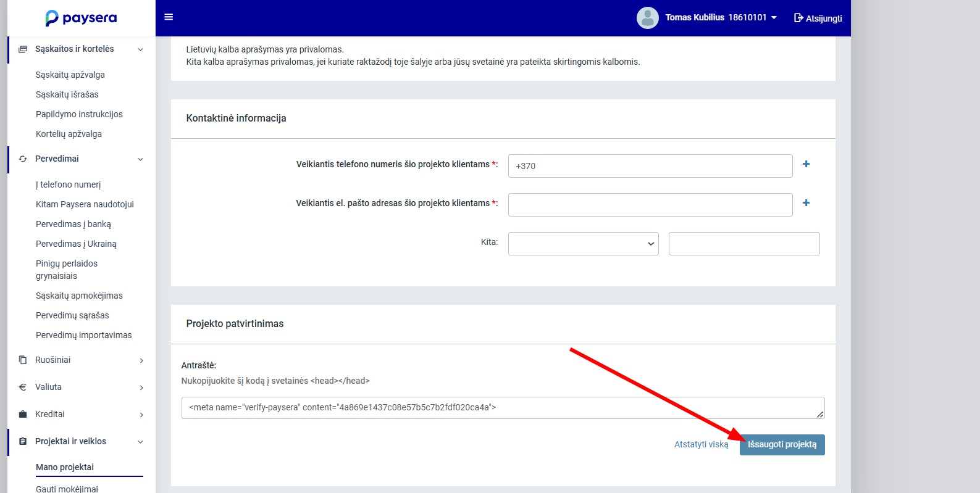Viewport: 980px width, 493px height.
Task: Click the Sąskaitos ir kortelės card icon
Action: (23, 49)
